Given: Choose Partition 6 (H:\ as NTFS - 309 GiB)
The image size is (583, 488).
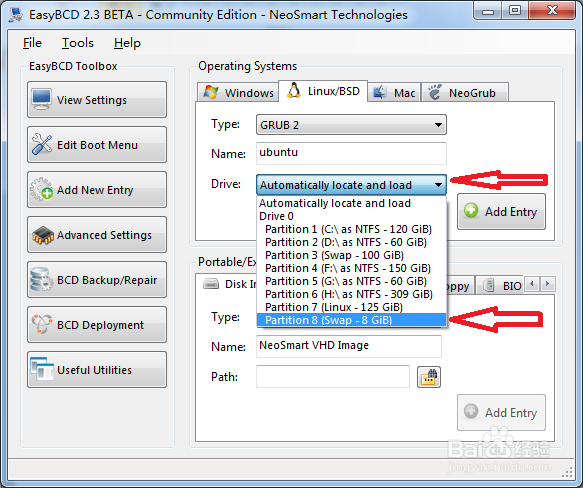Looking at the screenshot, I should tap(351, 294).
